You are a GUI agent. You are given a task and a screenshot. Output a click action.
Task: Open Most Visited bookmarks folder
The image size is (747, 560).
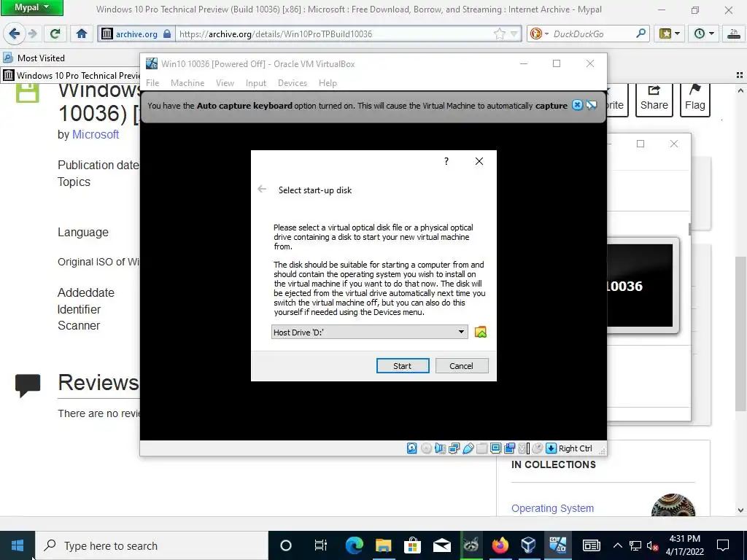34,58
